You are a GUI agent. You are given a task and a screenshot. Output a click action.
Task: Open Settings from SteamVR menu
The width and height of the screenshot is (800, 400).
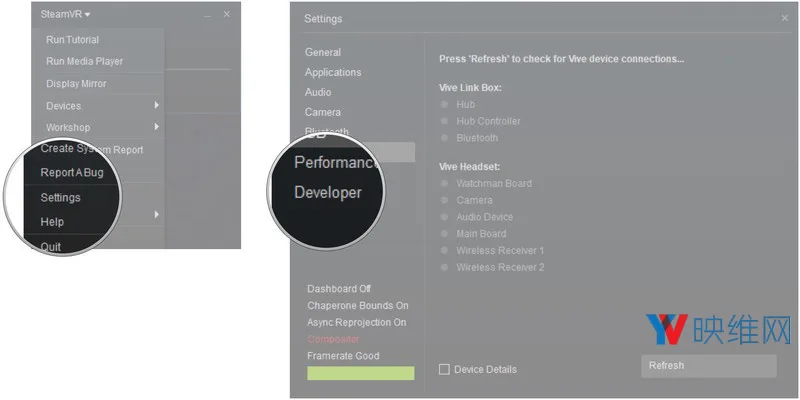60,197
